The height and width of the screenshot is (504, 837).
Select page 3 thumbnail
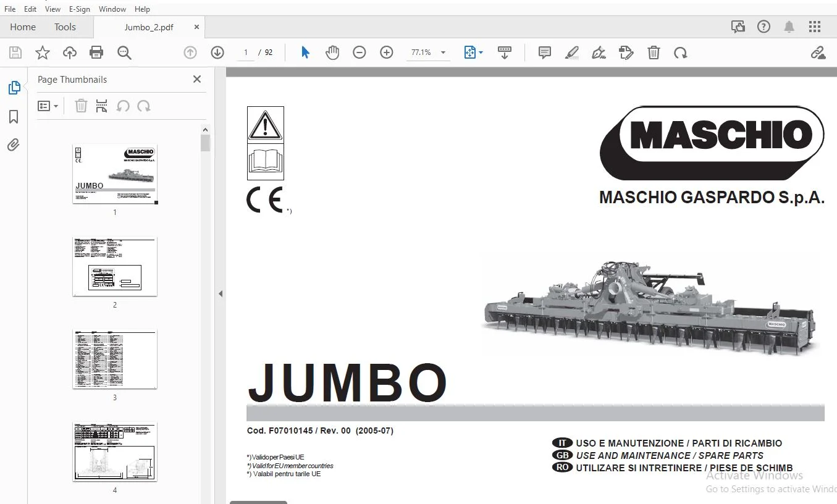coord(115,359)
